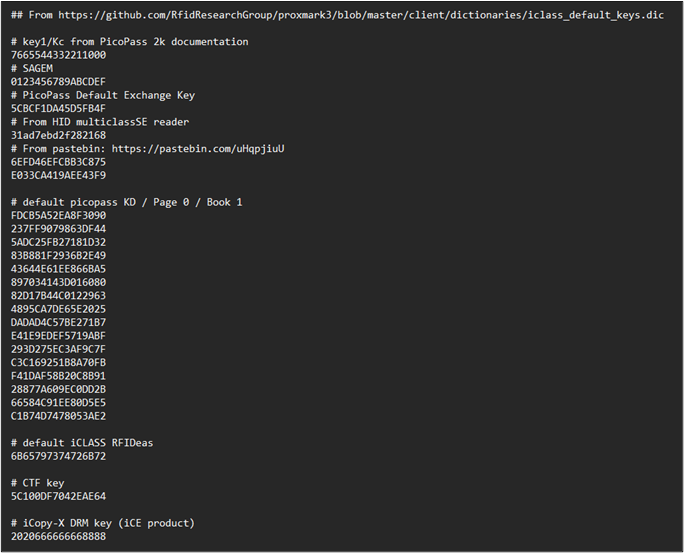Click key C1B74D7478053AE2
Image resolution: width=684 pixels, height=553 pixels.
point(58,416)
